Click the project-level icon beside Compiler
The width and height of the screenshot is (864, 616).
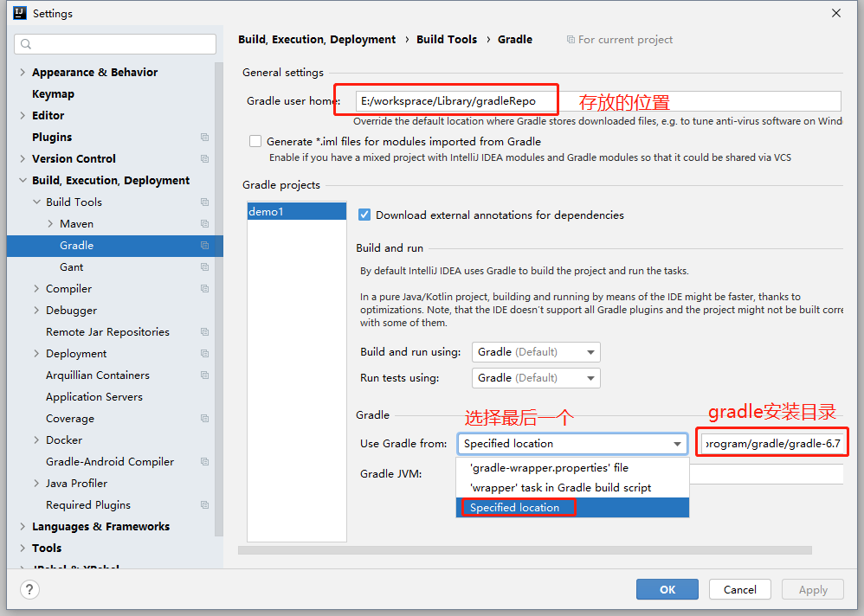pyautogui.click(x=205, y=288)
